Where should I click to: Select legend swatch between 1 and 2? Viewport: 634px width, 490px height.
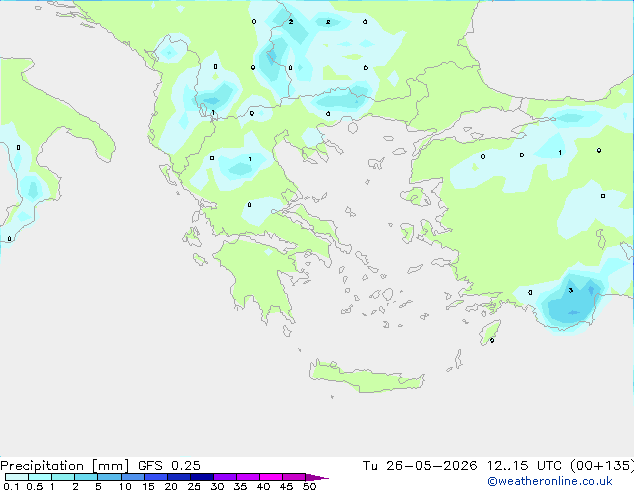coord(63,477)
